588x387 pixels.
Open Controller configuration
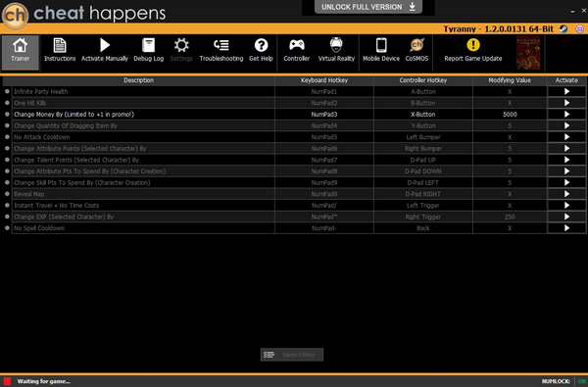(x=297, y=50)
